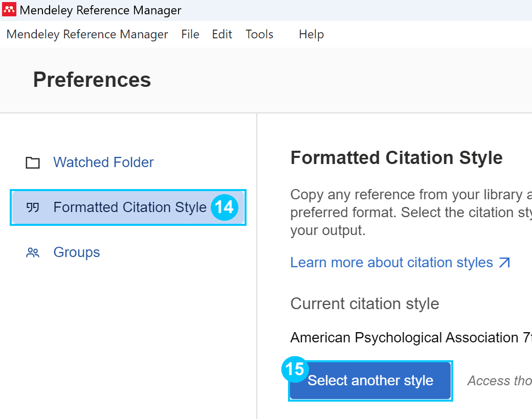Click the Groups people icon
The height and width of the screenshot is (419, 532).
[x=33, y=253]
